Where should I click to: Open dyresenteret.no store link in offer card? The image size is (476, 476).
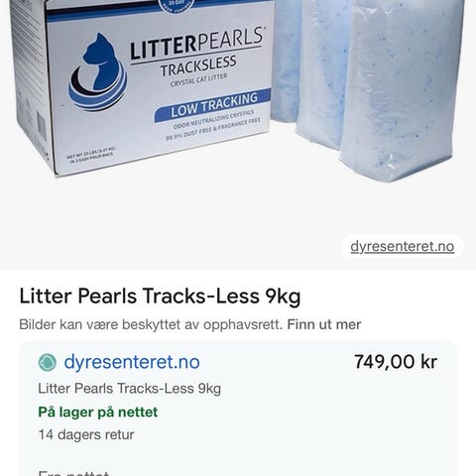click(132, 362)
